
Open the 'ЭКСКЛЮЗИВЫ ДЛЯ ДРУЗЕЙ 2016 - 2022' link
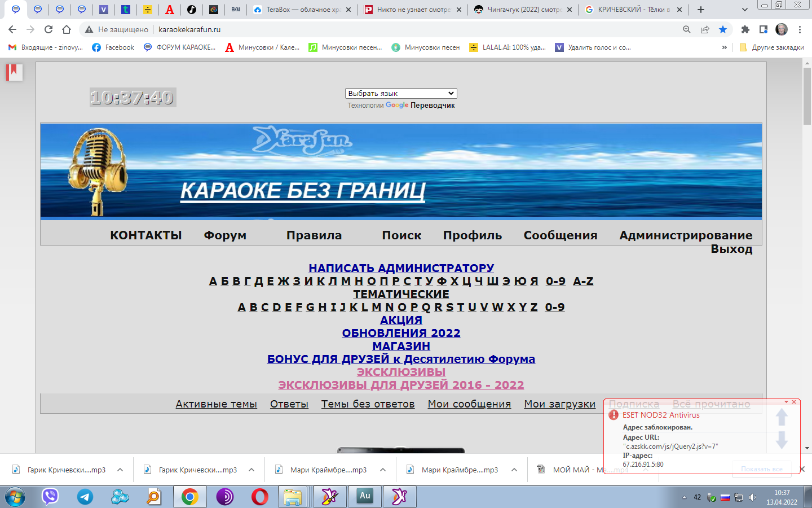point(401,385)
